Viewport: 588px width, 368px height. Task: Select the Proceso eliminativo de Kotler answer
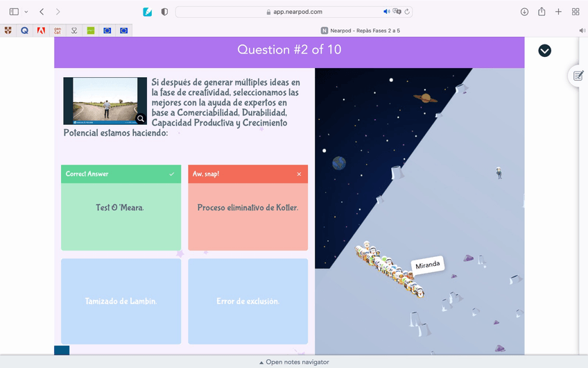[x=248, y=208]
